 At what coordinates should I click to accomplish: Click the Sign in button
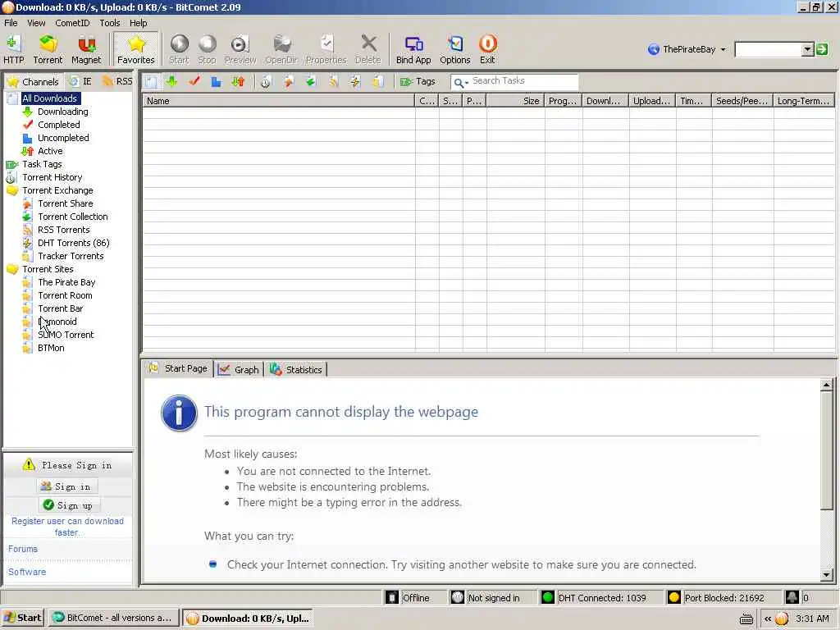click(x=68, y=486)
